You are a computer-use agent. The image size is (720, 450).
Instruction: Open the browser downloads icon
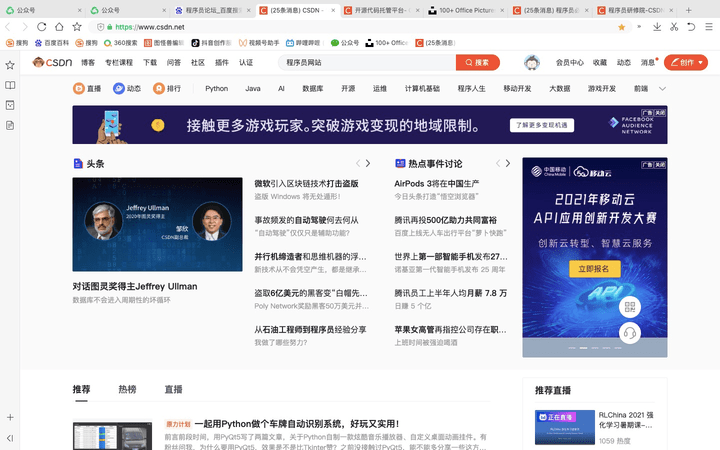657,27
